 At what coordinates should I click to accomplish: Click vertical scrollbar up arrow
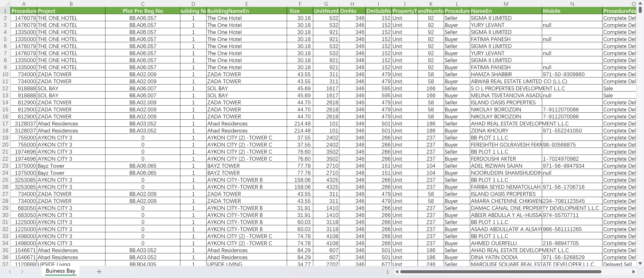coord(640,3)
